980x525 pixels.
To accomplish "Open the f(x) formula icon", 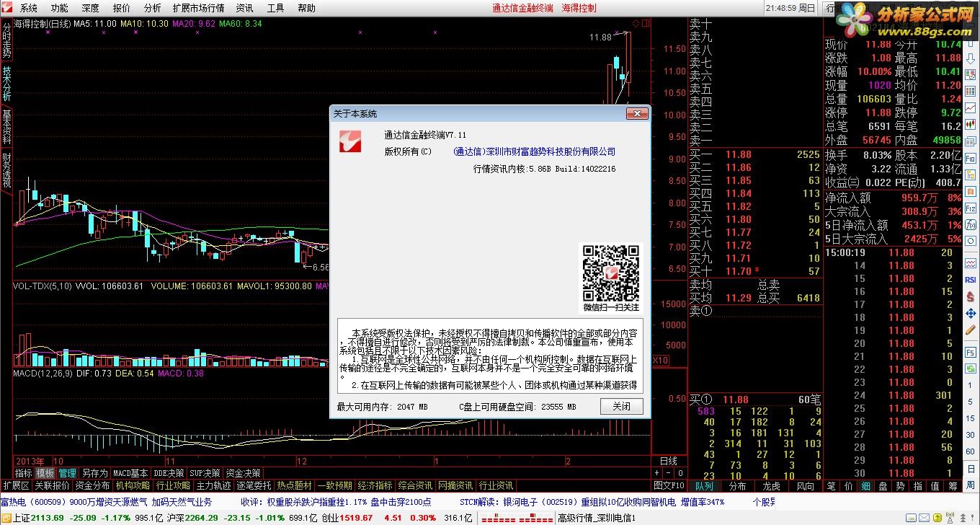I will pos(970,224).
